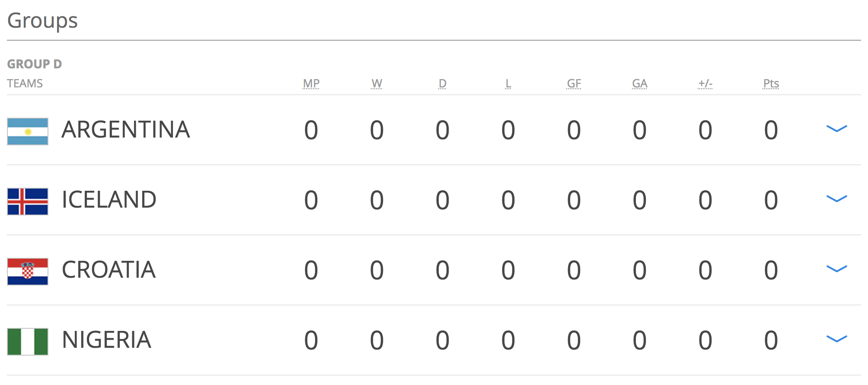Expand the Argentina row chevron
This screenshot has width=868, height=385.
click(836, 128)
